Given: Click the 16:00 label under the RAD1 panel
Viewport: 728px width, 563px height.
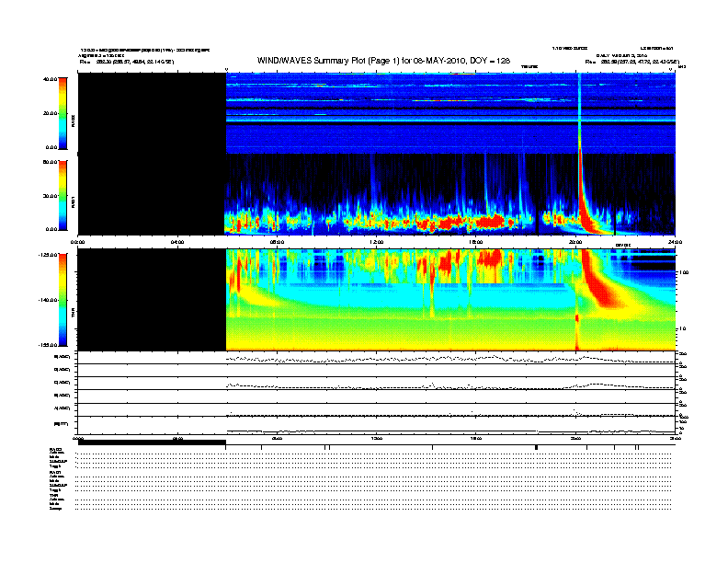Looking at the screenshot, I should click(x=476, y=242).
